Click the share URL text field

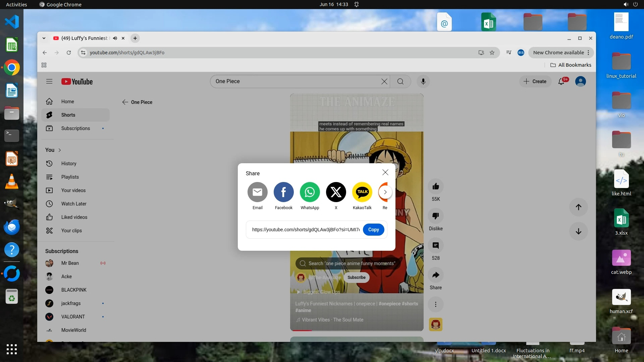pyautogui.click(x=305, y=230)
